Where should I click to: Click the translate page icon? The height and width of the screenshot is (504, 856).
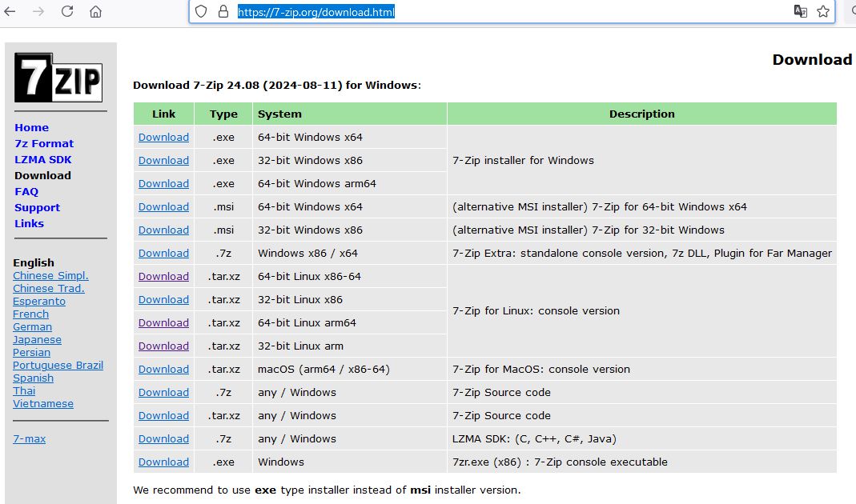click(x=800, y=12)
